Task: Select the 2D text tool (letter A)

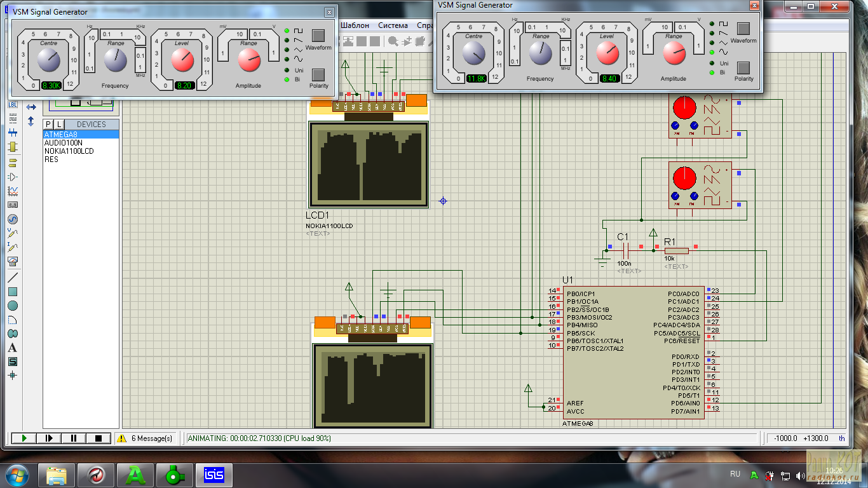Action: (x=12, y=348)
